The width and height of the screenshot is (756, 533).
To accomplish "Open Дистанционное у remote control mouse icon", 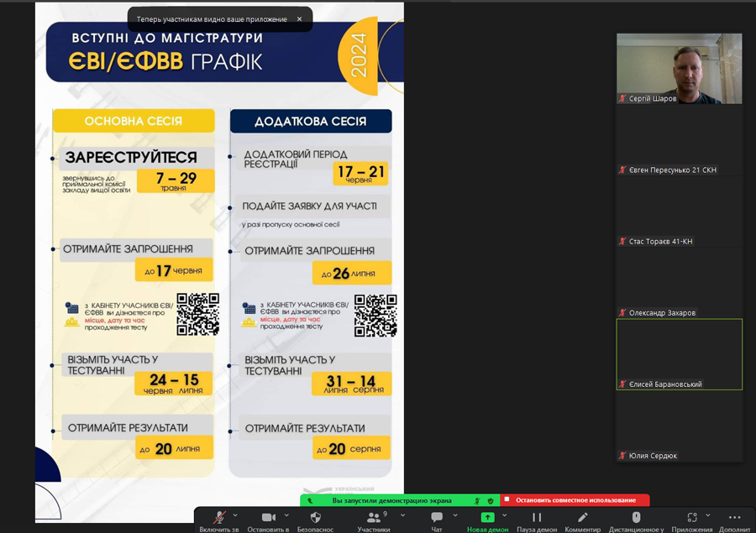I will coord(636,518).
